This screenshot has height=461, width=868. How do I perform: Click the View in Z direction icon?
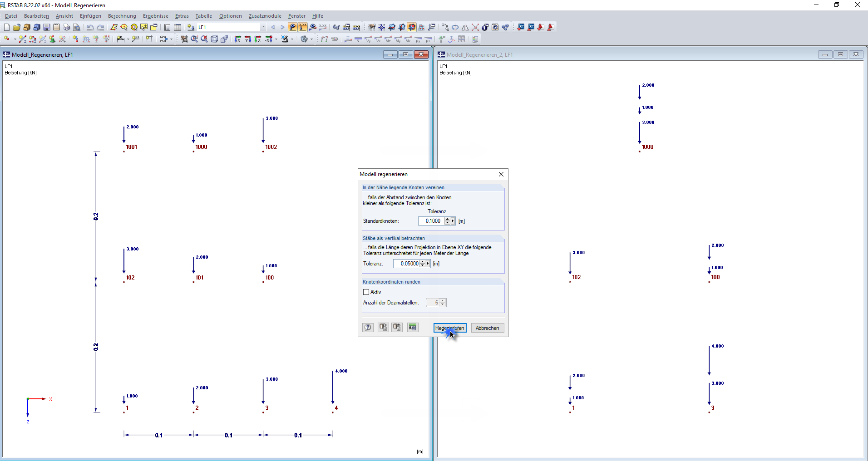pos(257,39)
